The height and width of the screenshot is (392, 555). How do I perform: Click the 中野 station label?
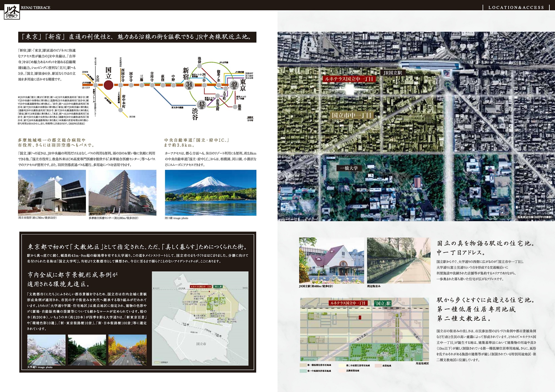pos(173,78)
